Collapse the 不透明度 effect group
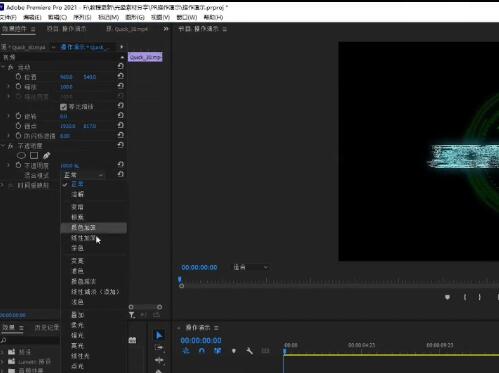499x373 pixels. (x=3, y=146)
